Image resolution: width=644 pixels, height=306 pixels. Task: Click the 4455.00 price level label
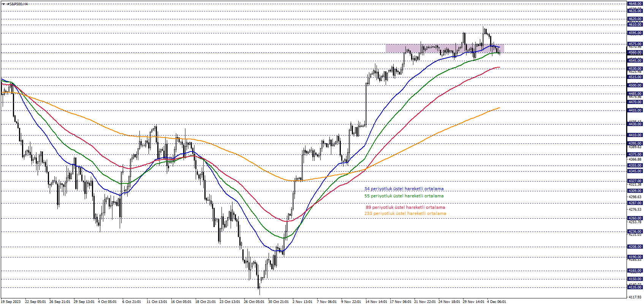point(635,110)
